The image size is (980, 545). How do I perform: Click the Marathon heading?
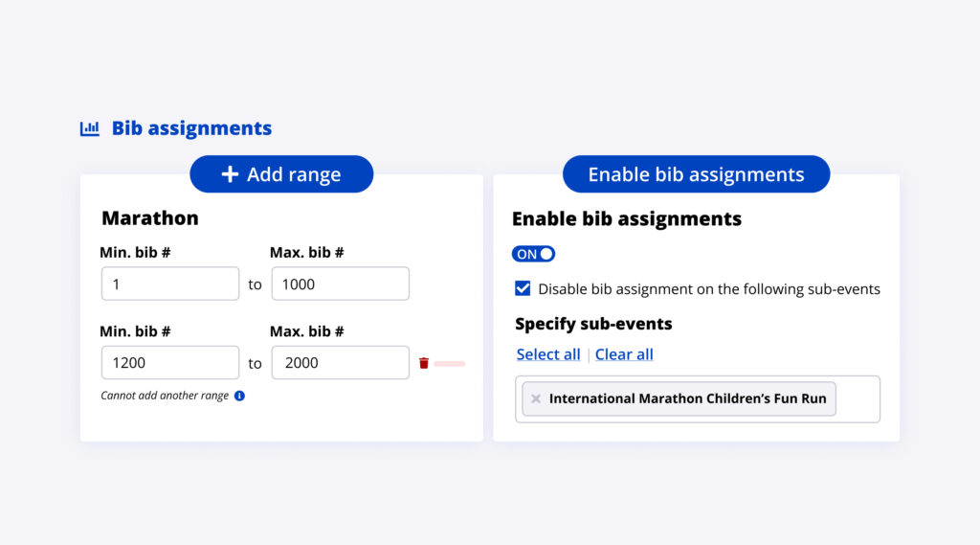point(150,218)
